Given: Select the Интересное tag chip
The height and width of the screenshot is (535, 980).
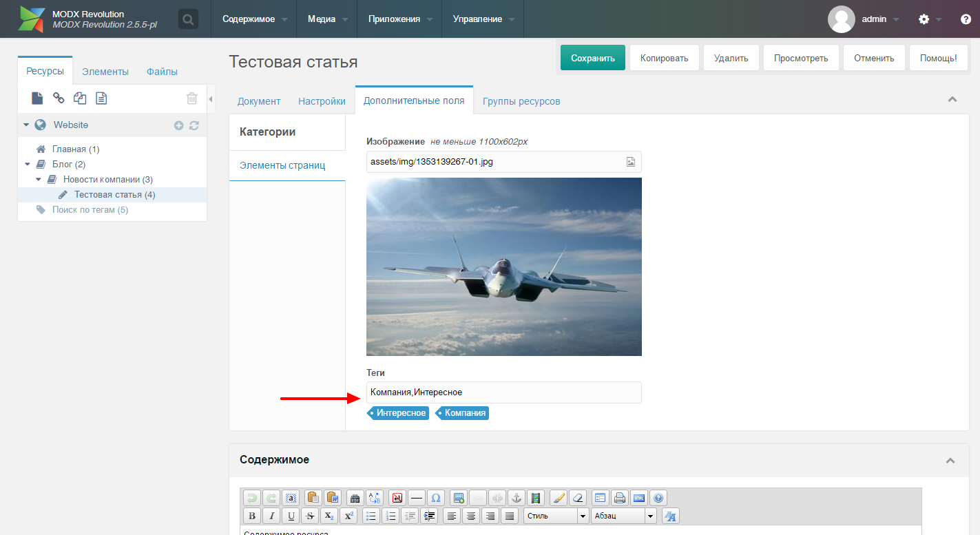Looking at the screenshot, I should point(399,413).
